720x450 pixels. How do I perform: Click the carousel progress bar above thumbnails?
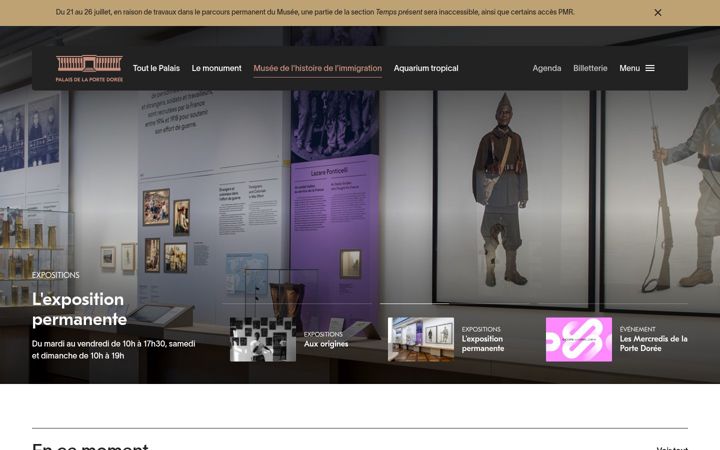click(x=455, y=304)
